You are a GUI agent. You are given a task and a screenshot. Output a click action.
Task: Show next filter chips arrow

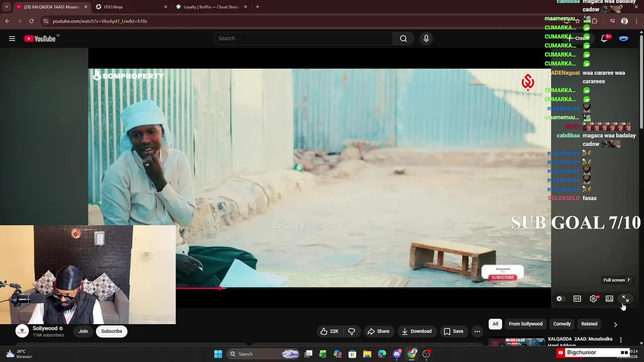tap(615, 324)
